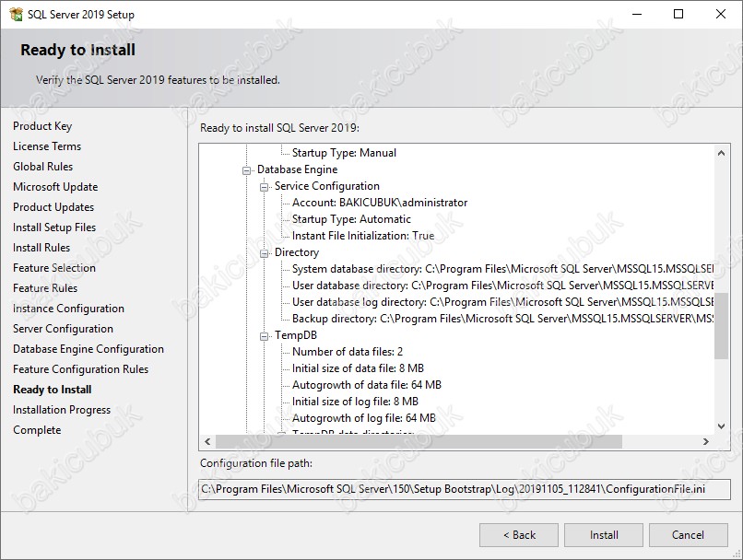The image size is (743, 560).
Task: Select Startup Type: Manual row
Action: pyautogui.click(x=344, y=153)
